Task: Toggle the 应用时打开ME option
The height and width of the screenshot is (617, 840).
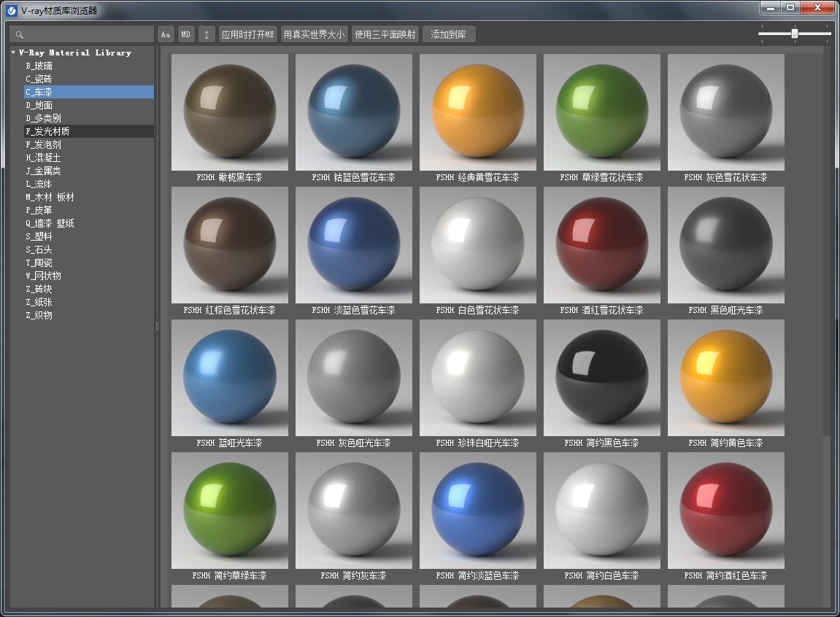Action: (248, 34)
